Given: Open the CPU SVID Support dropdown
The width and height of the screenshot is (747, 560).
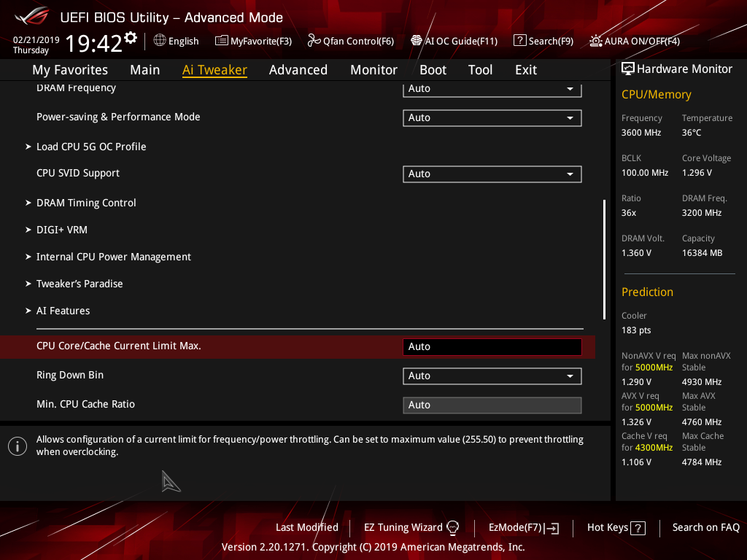Looking at the screenshot, I should click(492, 174).
